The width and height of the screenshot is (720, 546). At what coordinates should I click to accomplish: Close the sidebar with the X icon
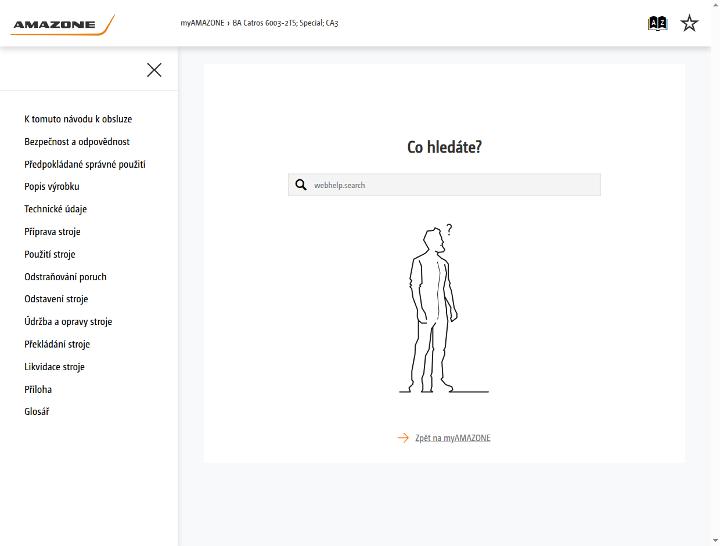pos(154,70)
